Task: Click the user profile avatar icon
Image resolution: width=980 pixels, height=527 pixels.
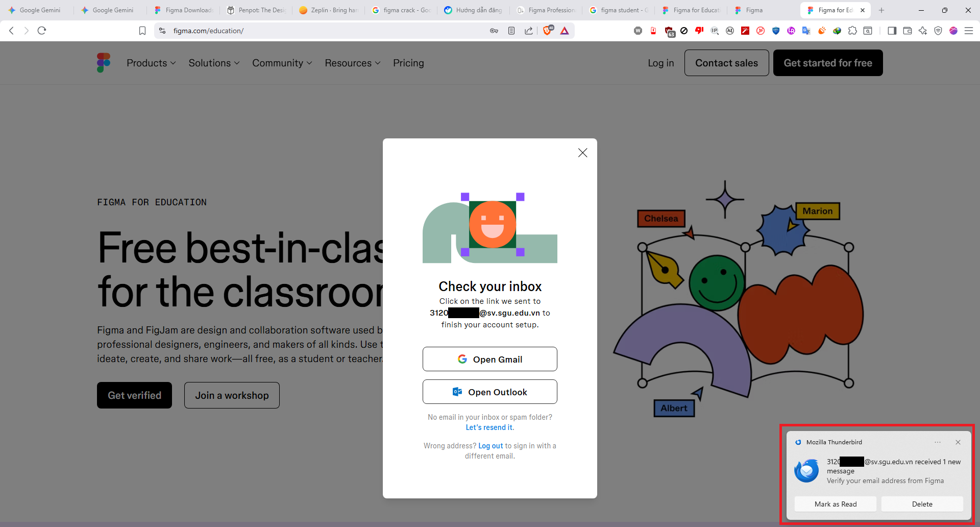Action: pos(953,31)
